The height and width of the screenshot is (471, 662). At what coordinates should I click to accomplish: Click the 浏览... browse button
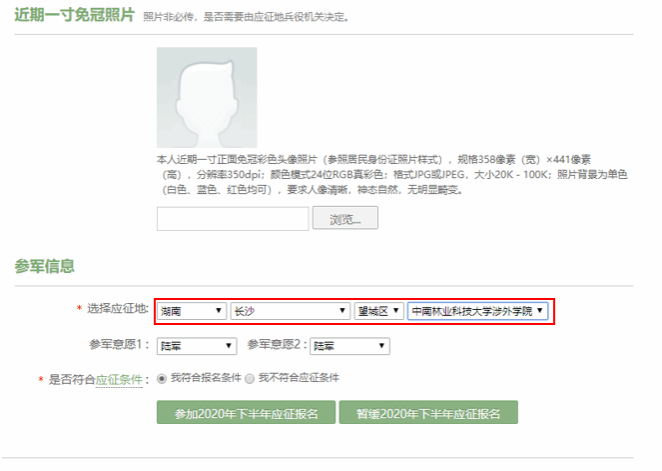(345, 218)
